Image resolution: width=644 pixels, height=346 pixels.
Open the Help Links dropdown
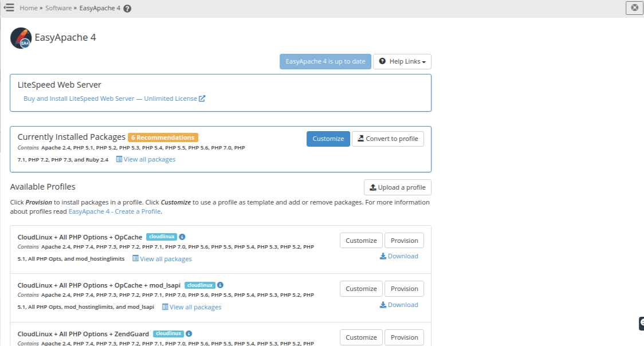click(x=402, y=61)
